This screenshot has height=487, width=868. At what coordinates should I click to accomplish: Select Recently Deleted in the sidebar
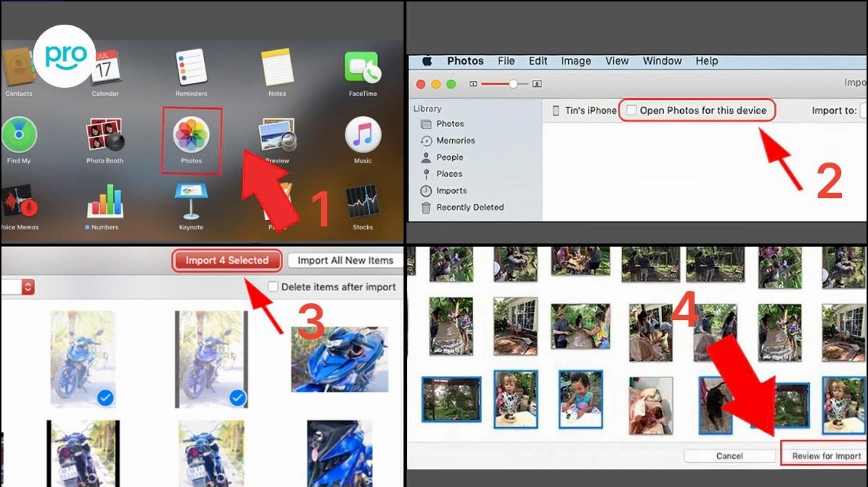(x=470, y=208)
